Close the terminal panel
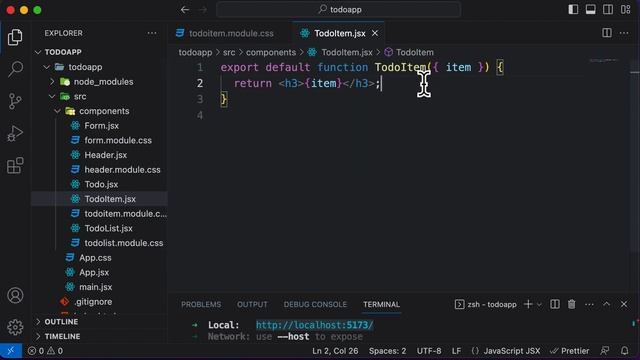640x360 pixels. tap(624, 304)
